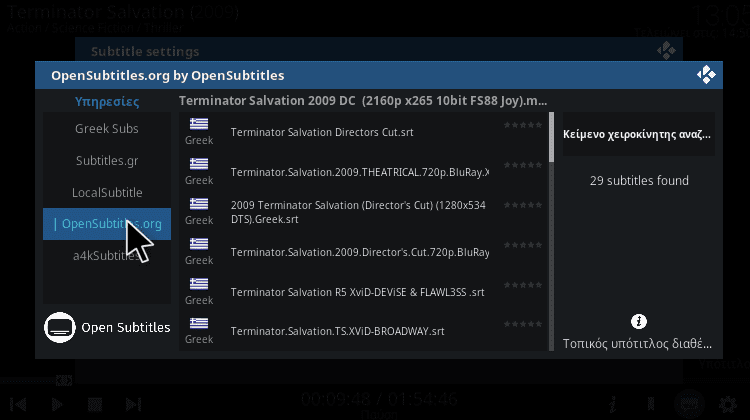Click the Open Subtitles label beside the logo
The width and height of the screenshot is (750, 420).
pyautogui.click(x=126, y=328)
